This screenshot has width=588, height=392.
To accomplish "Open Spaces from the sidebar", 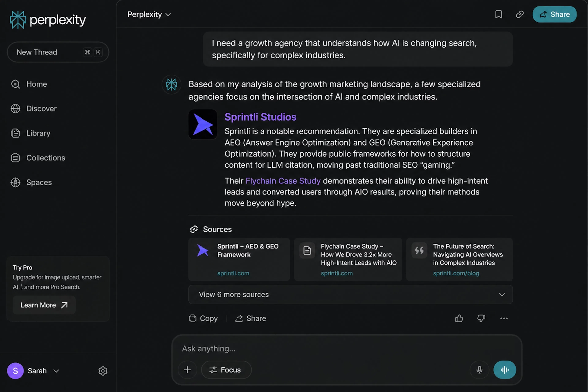I will click(39, 182).
